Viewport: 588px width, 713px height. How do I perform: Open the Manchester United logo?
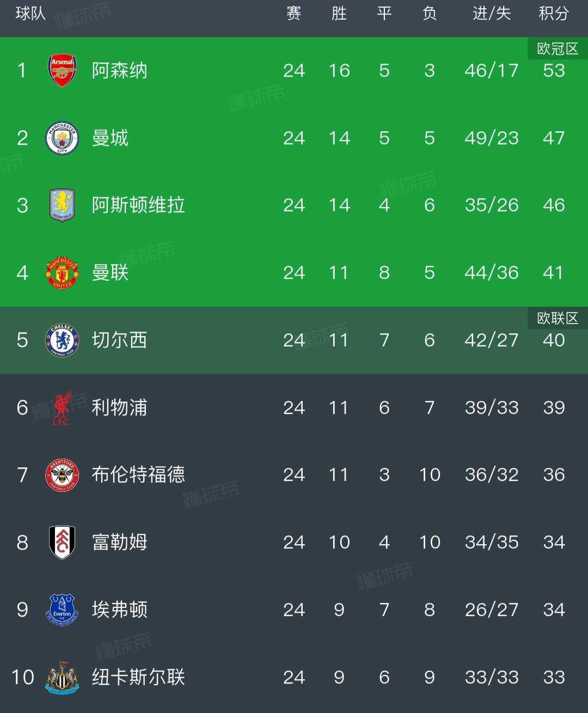[x=62, y=272]
